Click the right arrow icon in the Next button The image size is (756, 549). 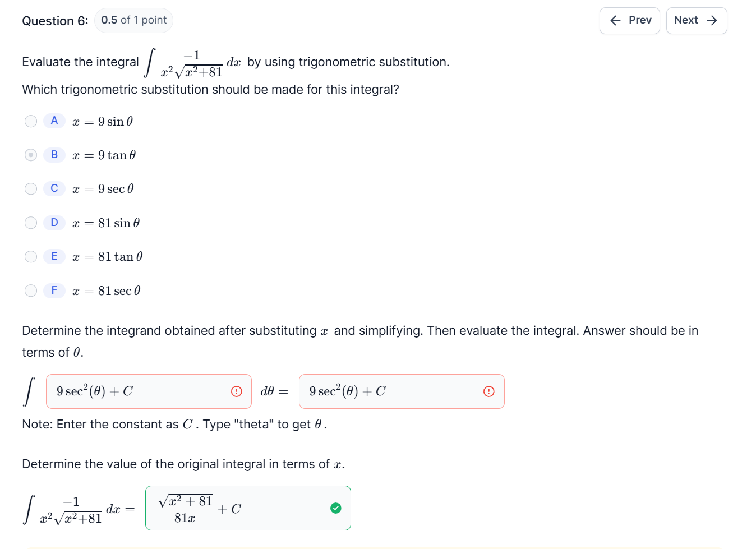click(x=711, y=20)
